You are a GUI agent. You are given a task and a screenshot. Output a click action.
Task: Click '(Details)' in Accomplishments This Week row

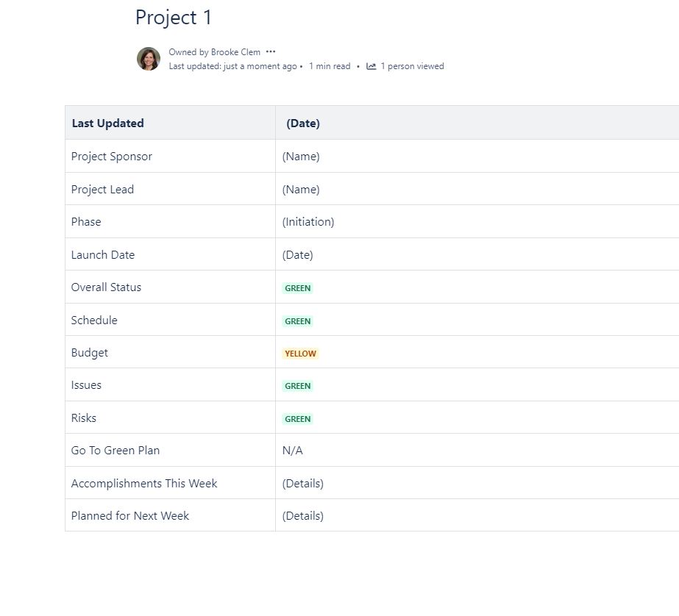[x=302, y=483]
